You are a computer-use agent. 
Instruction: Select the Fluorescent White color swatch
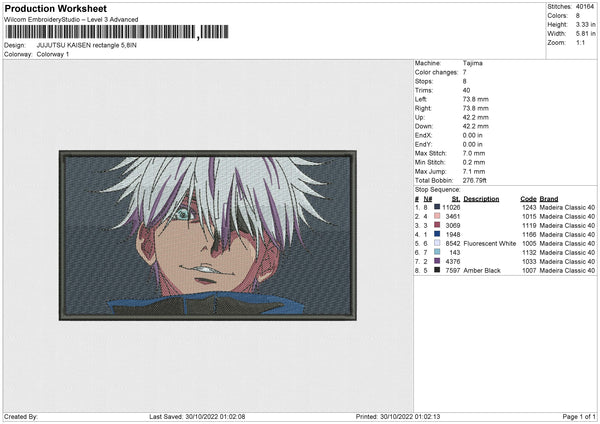(x=438, y=243)
